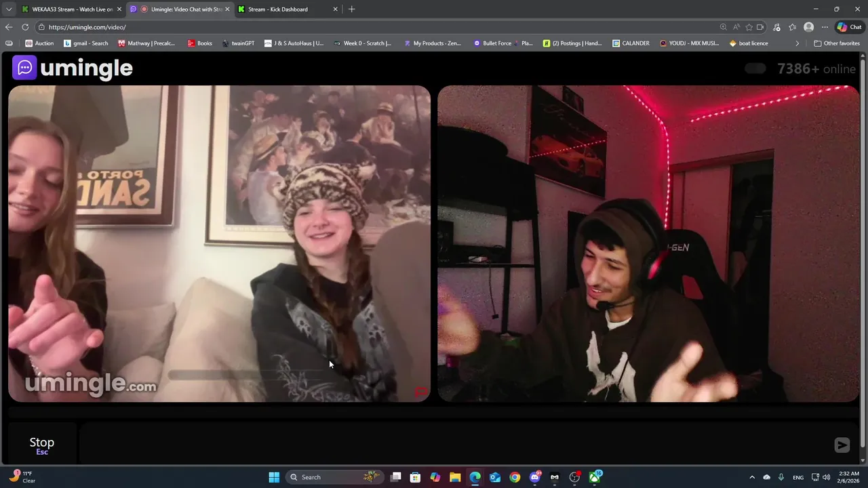Screen dimensions: 868x488
Task: Close the WEKAA53 Stream tab
Action: tap(119, 9)
